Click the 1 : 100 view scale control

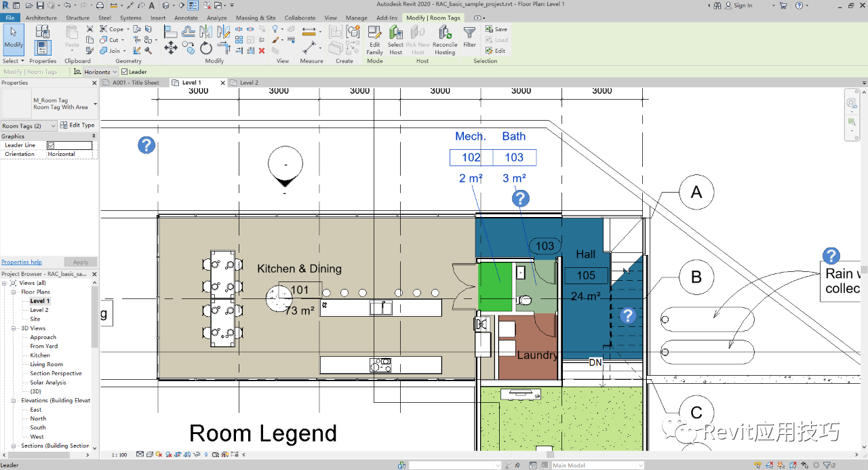(118, 454)
